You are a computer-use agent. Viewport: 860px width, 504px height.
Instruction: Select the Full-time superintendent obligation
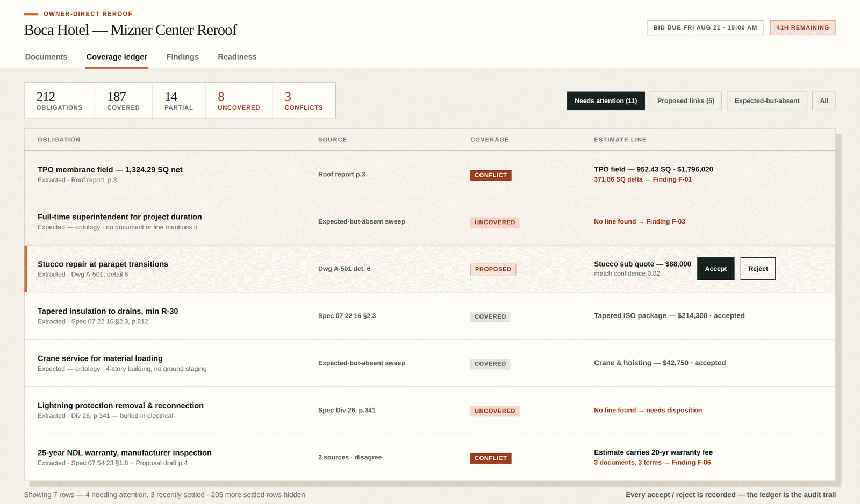tap(430, 222)
